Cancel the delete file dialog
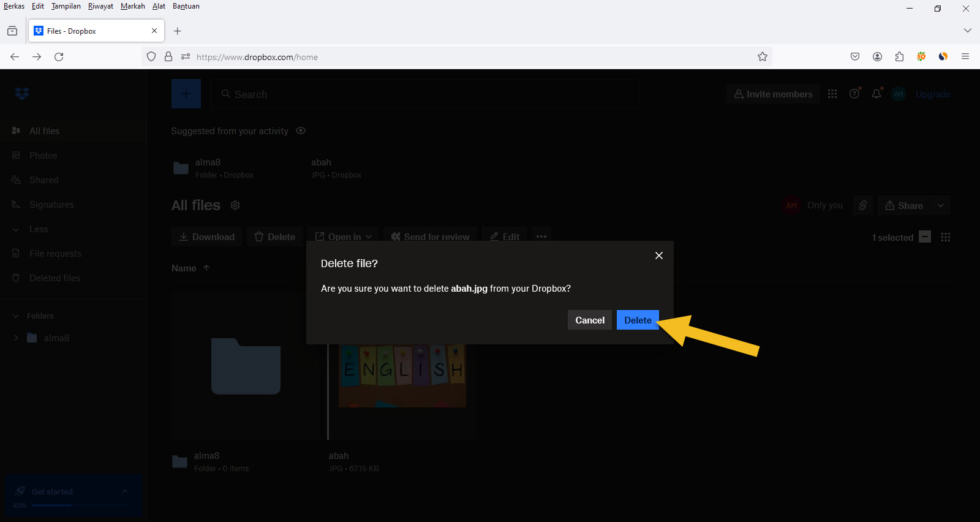This screenshot has width=980, height=522. pyautogui.click(x=589, y=320)
